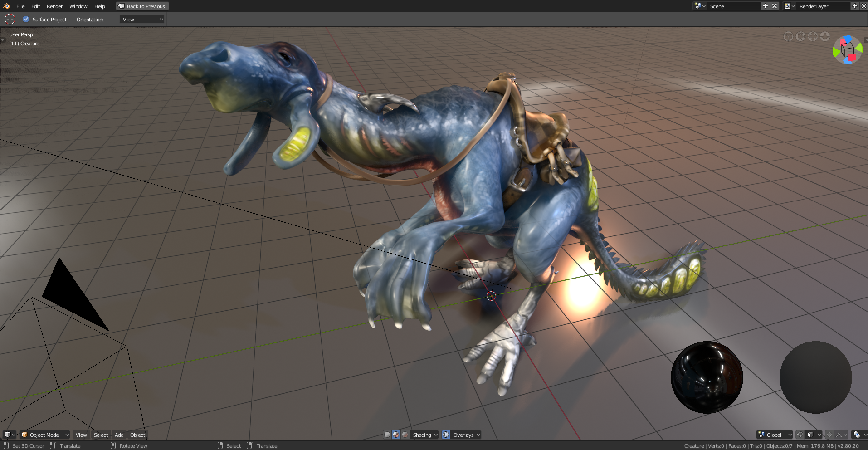Switch to rendered shading mode
This screenshot has height=450, width=868.
[x=405, y=435]
